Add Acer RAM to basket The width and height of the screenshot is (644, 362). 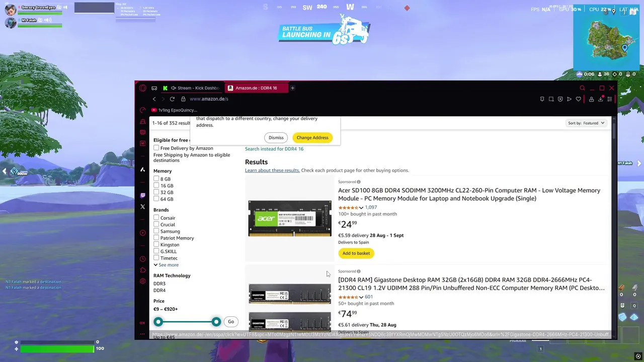[356, 253]
